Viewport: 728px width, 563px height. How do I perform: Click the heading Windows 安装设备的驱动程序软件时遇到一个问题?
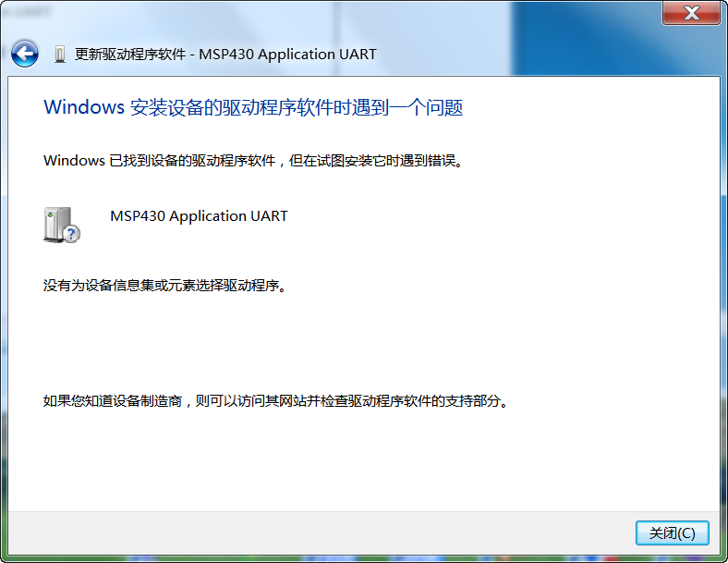tap(253, 107)
